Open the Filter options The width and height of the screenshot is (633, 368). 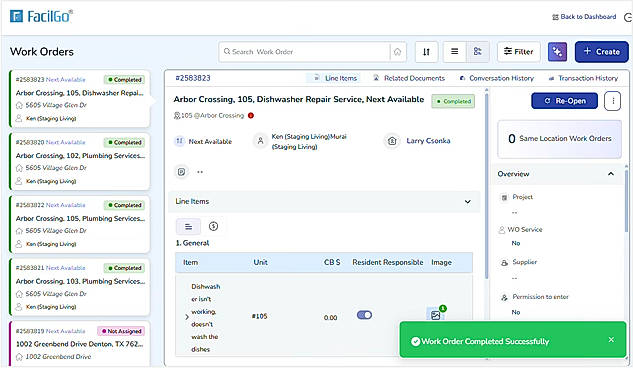519,52
